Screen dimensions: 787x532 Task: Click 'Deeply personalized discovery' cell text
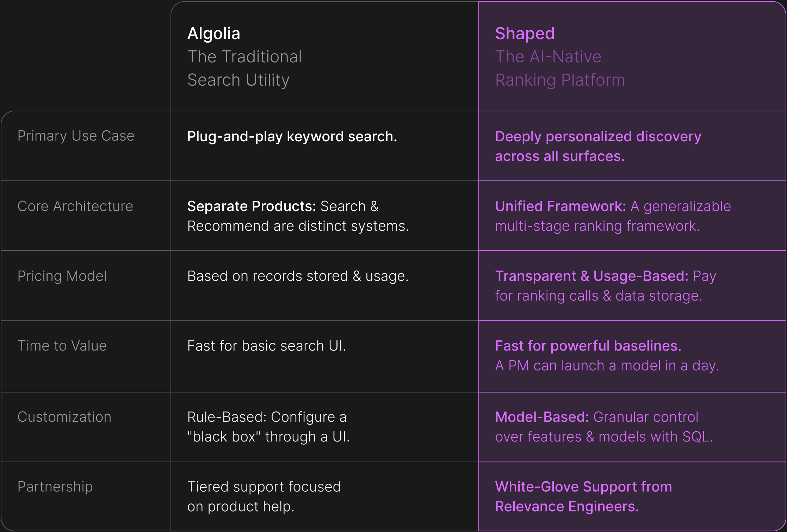[598, 136]
